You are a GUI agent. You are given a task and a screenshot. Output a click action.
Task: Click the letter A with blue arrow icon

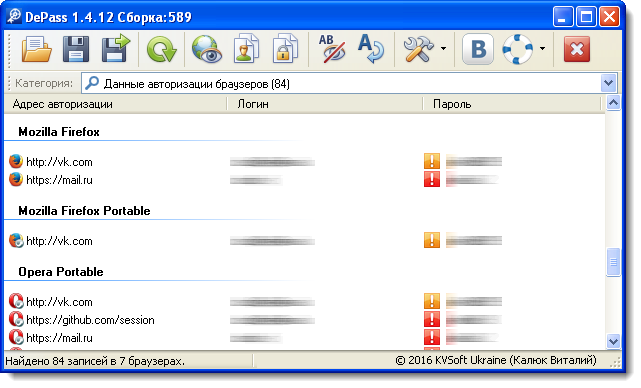pyautogui.click(x=371, y=49)
